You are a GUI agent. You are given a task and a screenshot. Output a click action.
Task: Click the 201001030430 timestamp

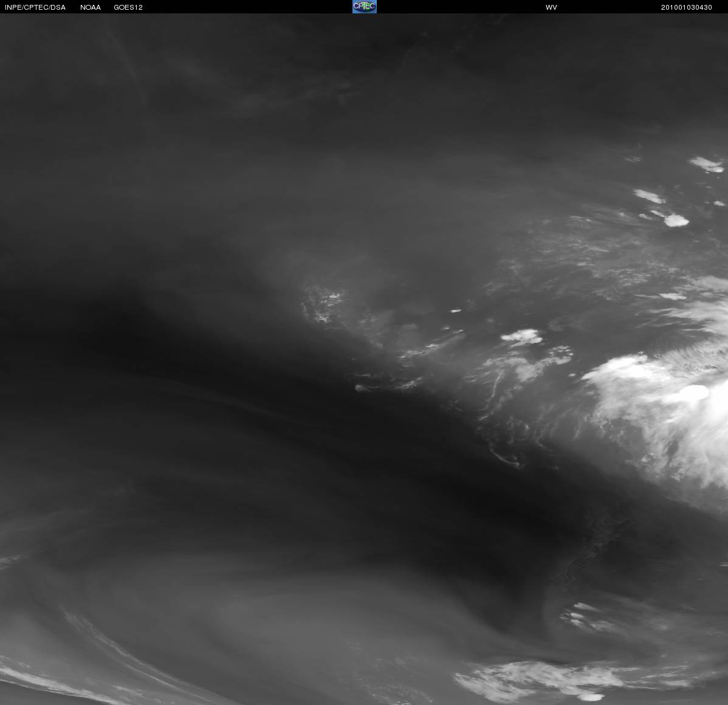[x=687, y=7]
